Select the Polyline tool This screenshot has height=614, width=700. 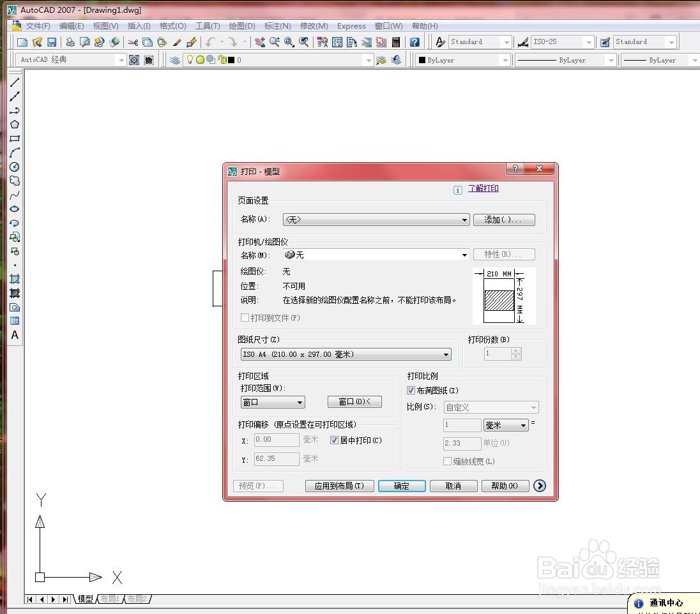pos(15,110)
